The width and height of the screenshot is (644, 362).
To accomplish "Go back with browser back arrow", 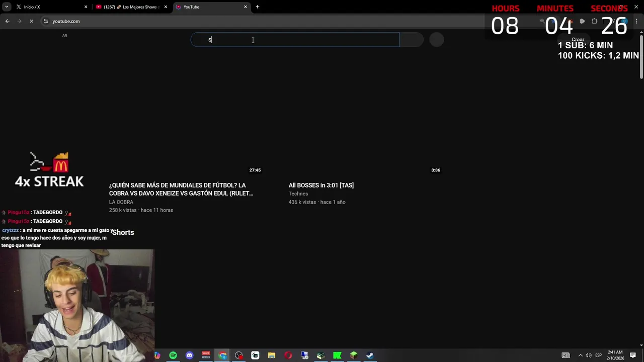I will [7, 21].
